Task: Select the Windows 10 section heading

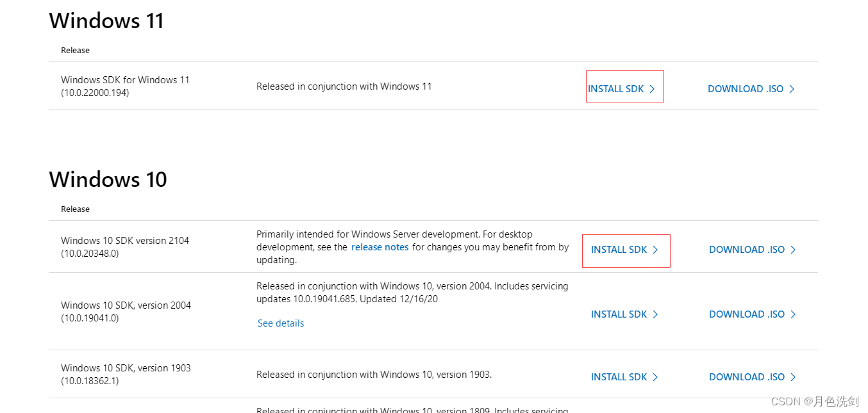Action: (108, 180)
